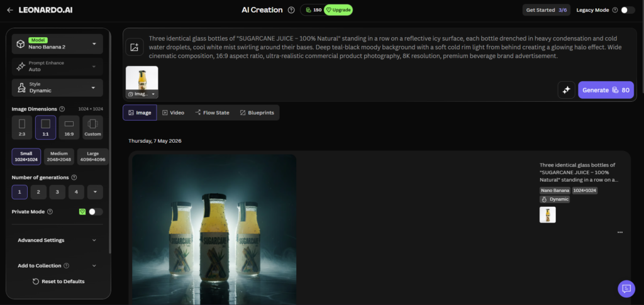644x305 pixels.
Task: Open the Prompt Enhance Auto dropdown
Action: point(57,67)
